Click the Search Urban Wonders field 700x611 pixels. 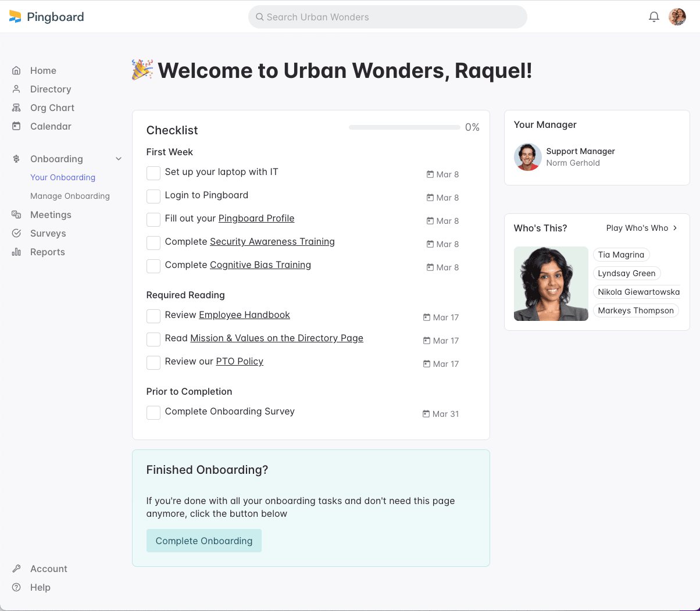pos(387,17)
